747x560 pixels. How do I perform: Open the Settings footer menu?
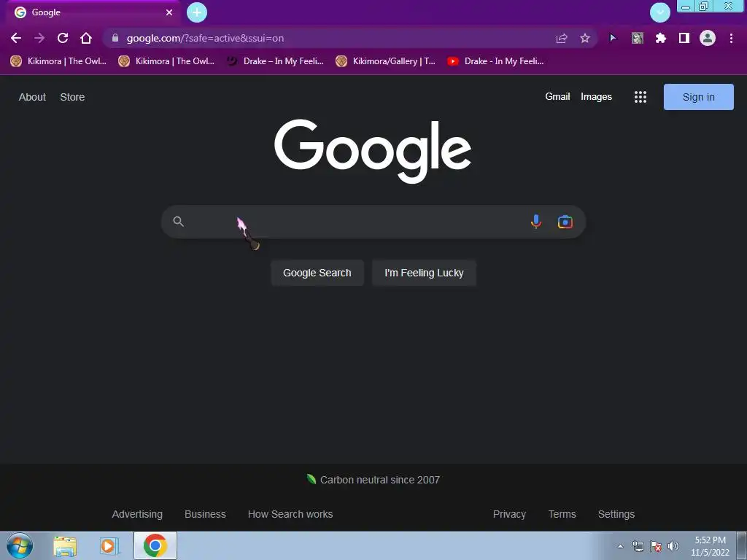pyautogui.click(x=616, y=514)
